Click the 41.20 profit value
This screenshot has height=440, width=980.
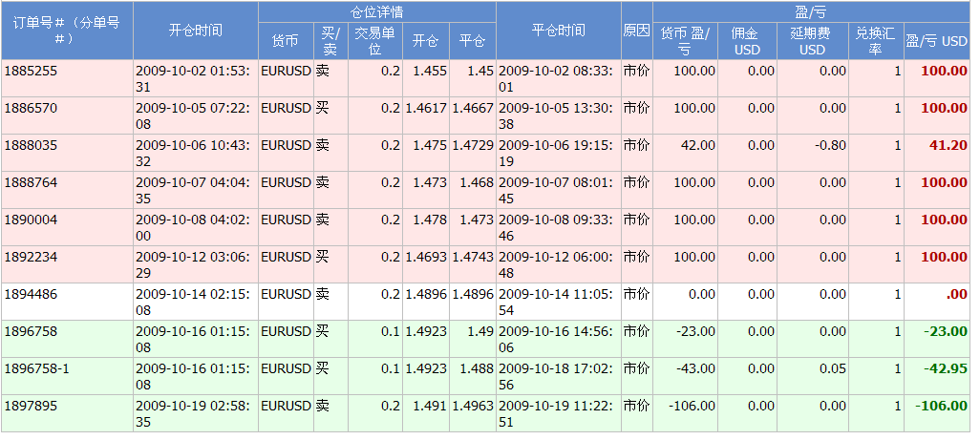point(948,145)
